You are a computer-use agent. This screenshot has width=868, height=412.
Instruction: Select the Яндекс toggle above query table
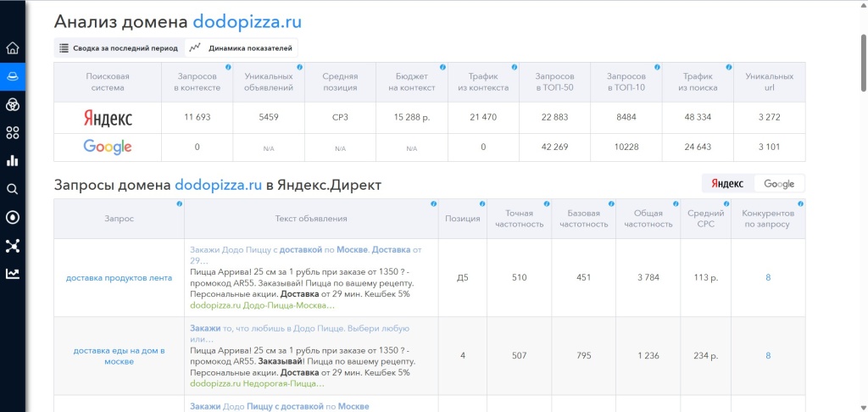point(728,184)
